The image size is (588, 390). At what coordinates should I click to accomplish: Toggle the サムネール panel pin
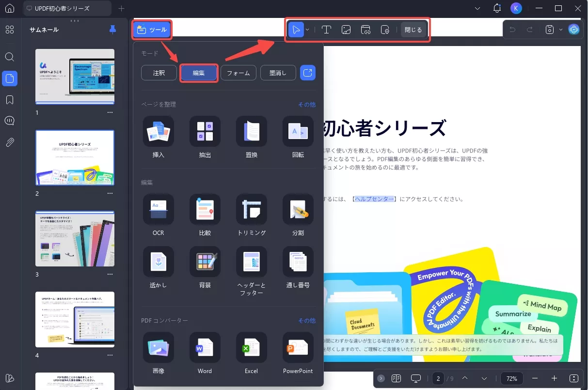coord(113,30)
